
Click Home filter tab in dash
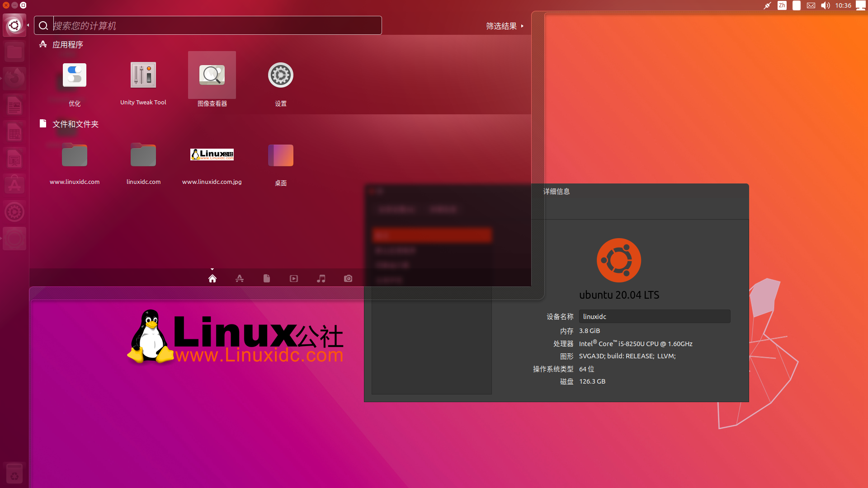(212, 278)
